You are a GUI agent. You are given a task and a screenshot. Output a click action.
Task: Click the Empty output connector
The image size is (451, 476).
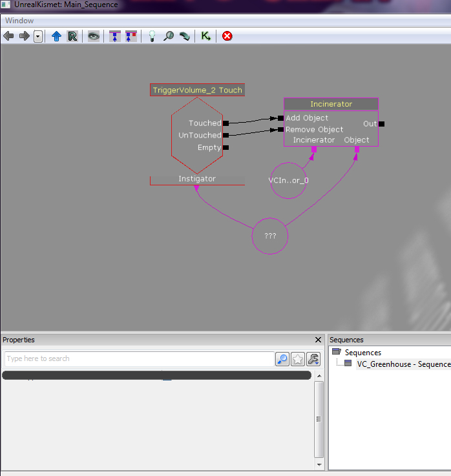click(226, 147)
